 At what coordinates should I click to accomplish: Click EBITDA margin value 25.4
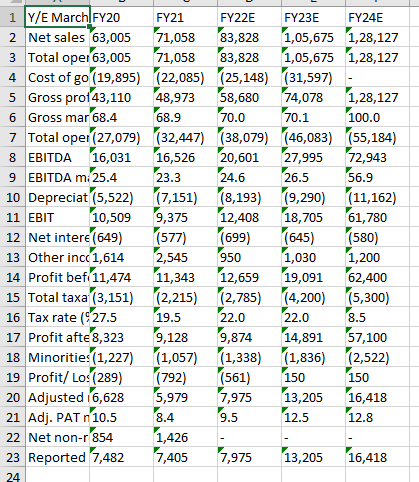121,177
